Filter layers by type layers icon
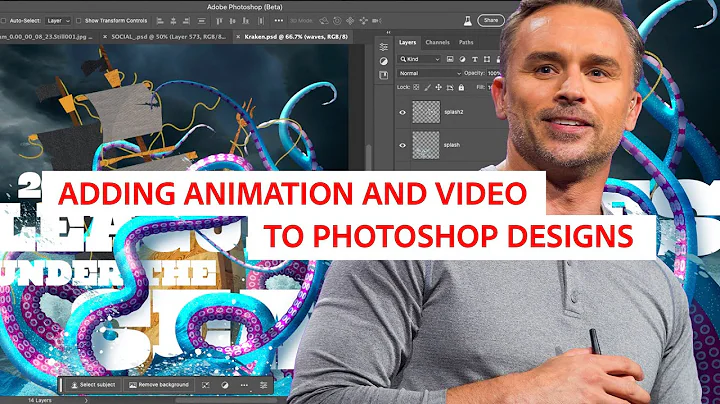Screen dimensions: 720x404 475,59
